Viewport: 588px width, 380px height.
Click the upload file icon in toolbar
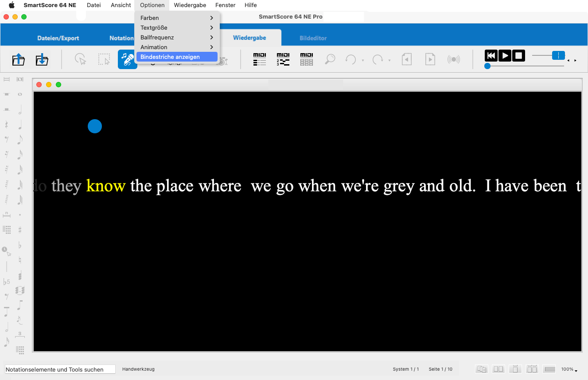pos(18,59)
